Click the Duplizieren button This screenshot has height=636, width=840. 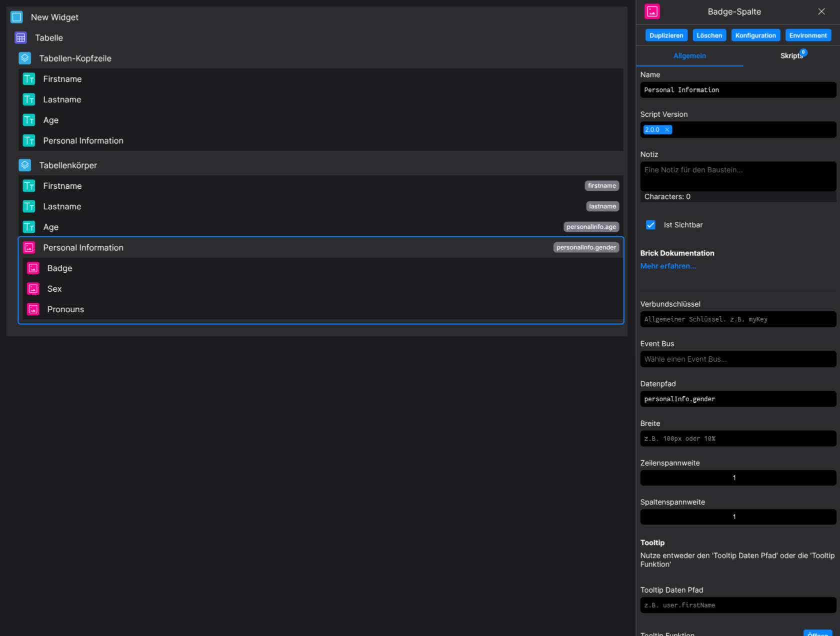pyautogui.click(x=666, y=35)
